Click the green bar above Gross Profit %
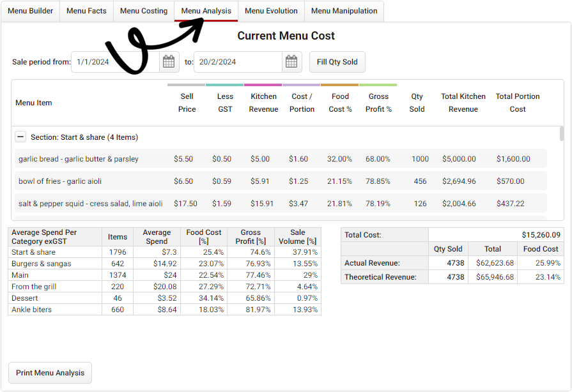572x392 pixels. coord(378,84)
